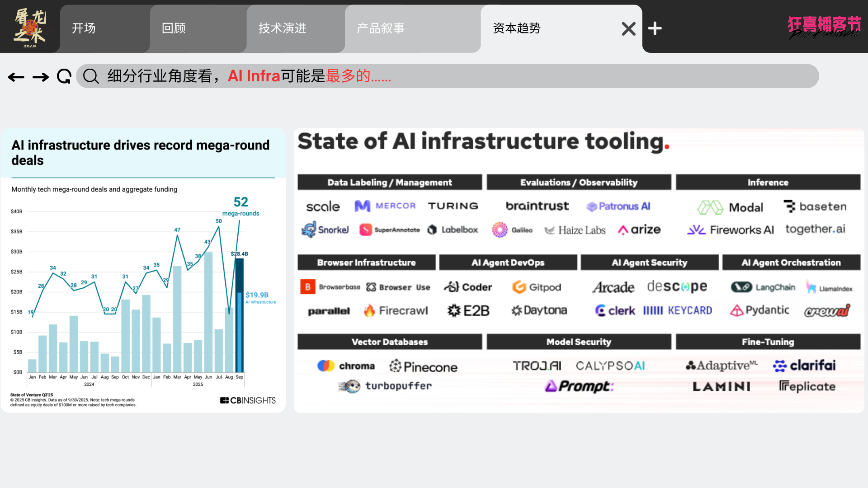868x488 pixels.
Task: Click the CB Insights logo
Action: click(x=248, y=400)
